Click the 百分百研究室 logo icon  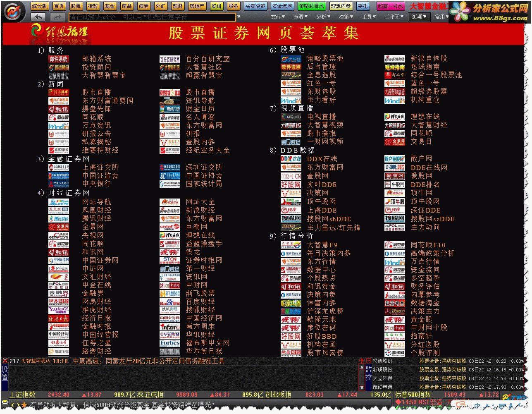170,59
